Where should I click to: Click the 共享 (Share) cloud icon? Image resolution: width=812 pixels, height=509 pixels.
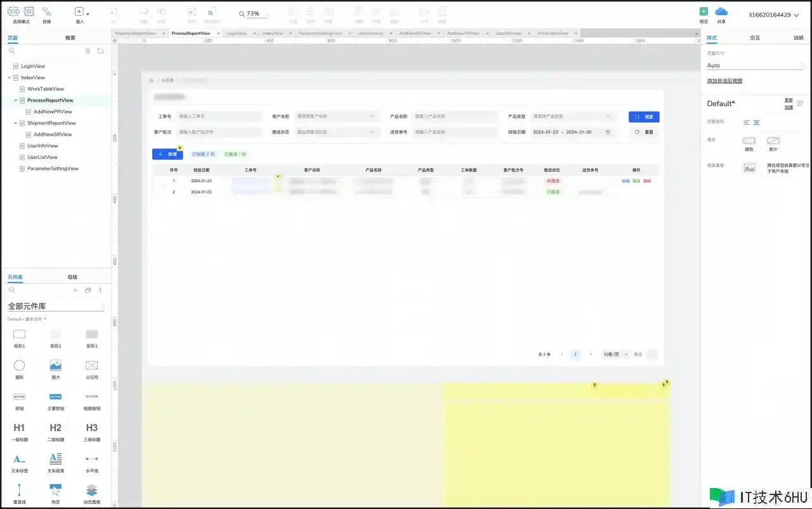click(721, 11)
